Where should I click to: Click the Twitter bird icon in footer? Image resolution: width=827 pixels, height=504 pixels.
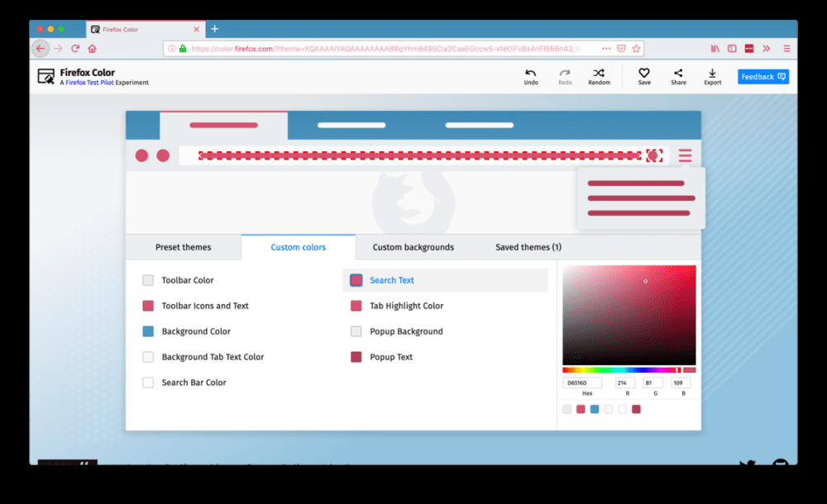(747, 464)
